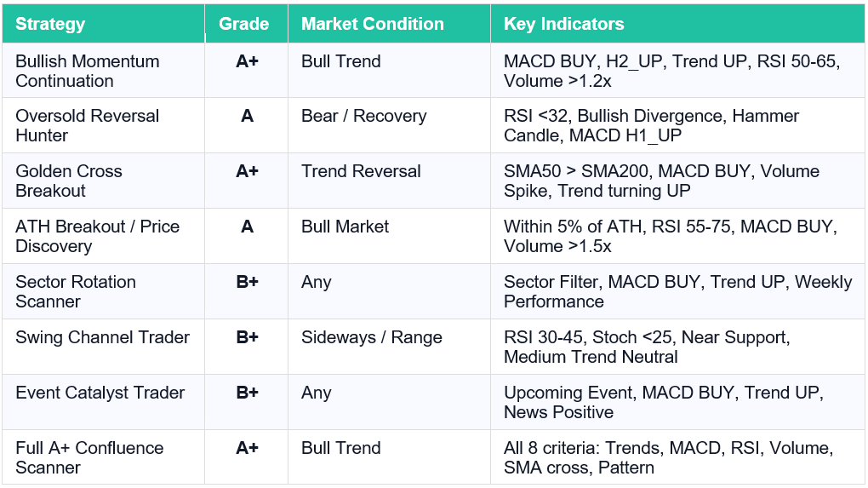The width and height of the screenshot is (868, 488).
Task: Click the Strategy column header
Action: point(51,24)
